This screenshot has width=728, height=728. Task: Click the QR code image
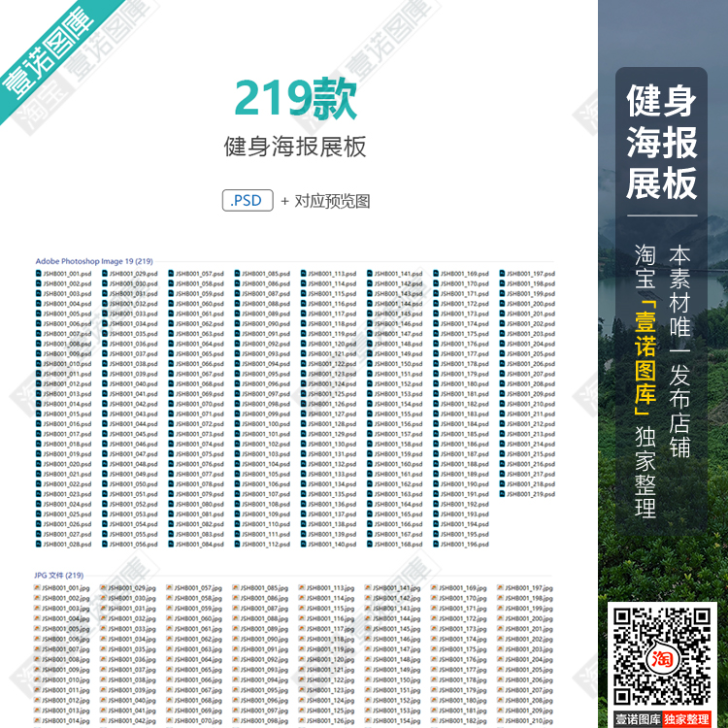pos(662,656)
